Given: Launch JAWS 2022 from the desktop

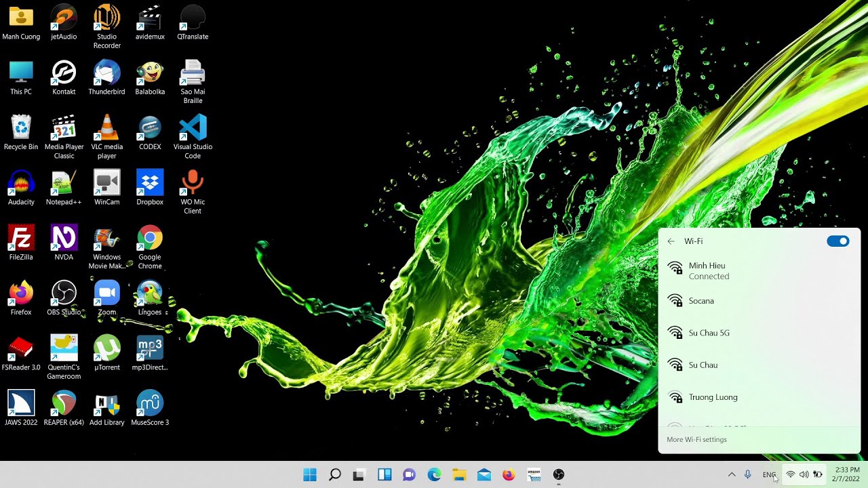Looking at the screenshot, I should point(21,409).
